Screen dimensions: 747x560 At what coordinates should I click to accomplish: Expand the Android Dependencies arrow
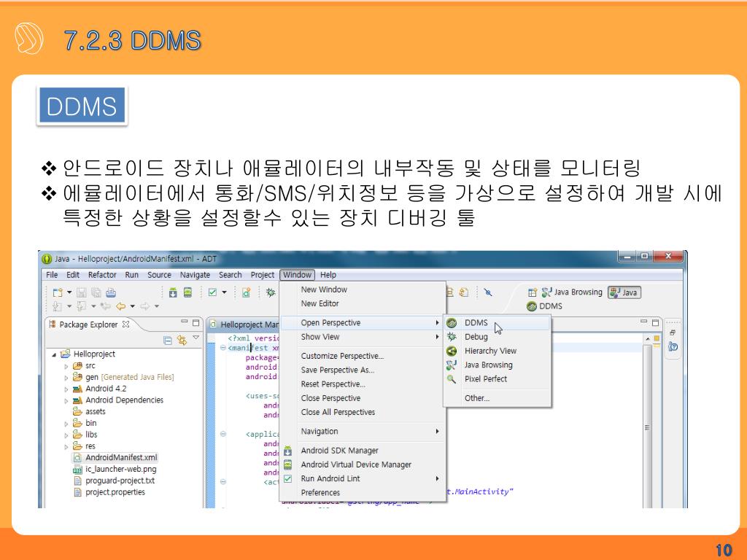point(66,401)
